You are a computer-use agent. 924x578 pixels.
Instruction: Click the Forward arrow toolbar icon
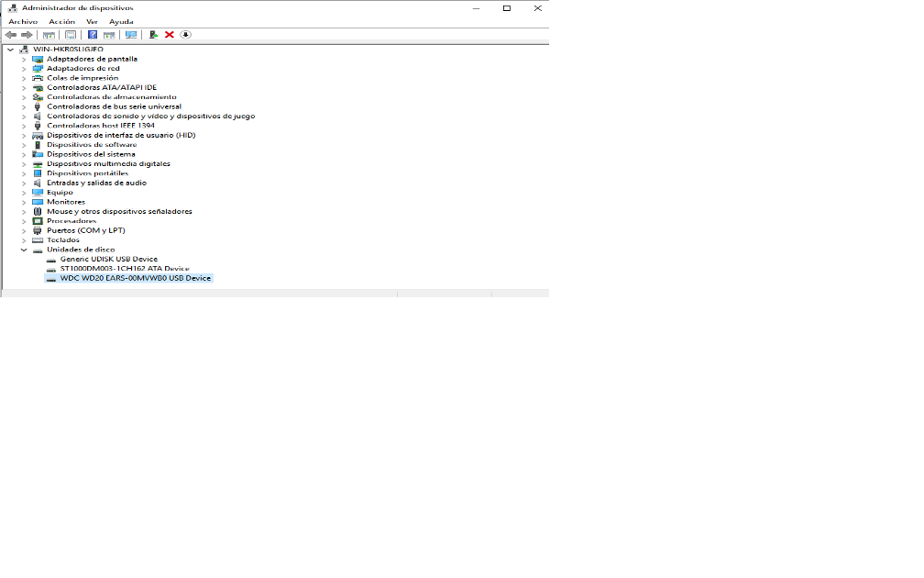27,35
